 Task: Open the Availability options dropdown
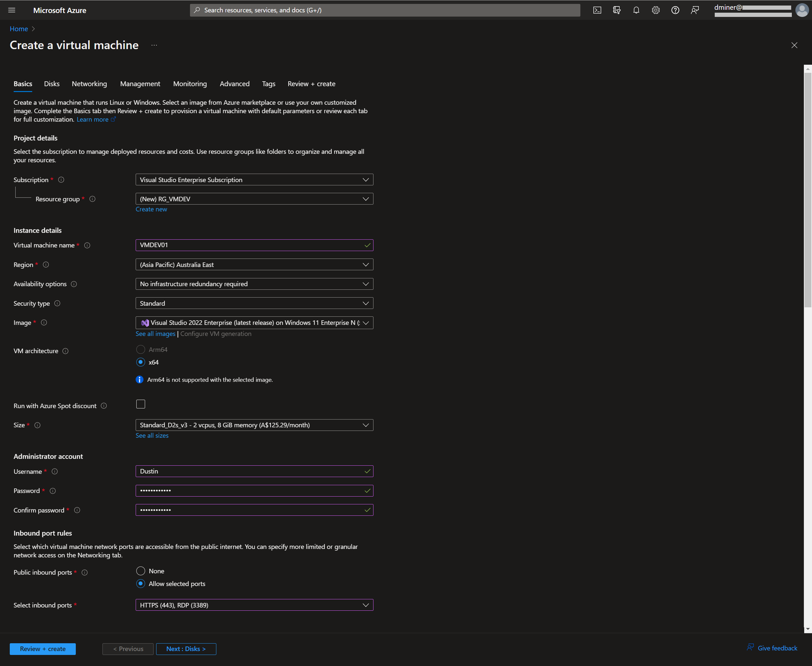(x=254, y=284)
